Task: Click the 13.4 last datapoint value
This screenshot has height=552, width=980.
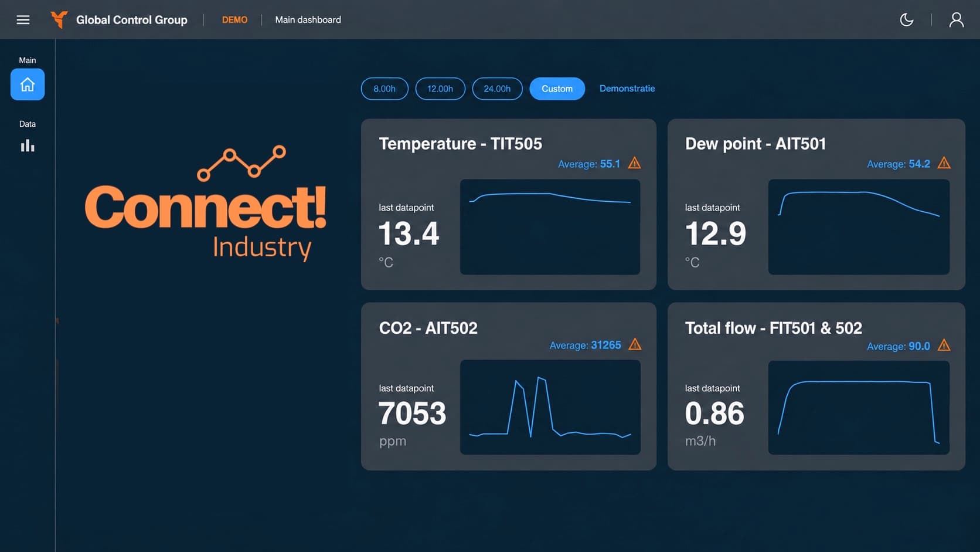Action: tap(409, 233)
